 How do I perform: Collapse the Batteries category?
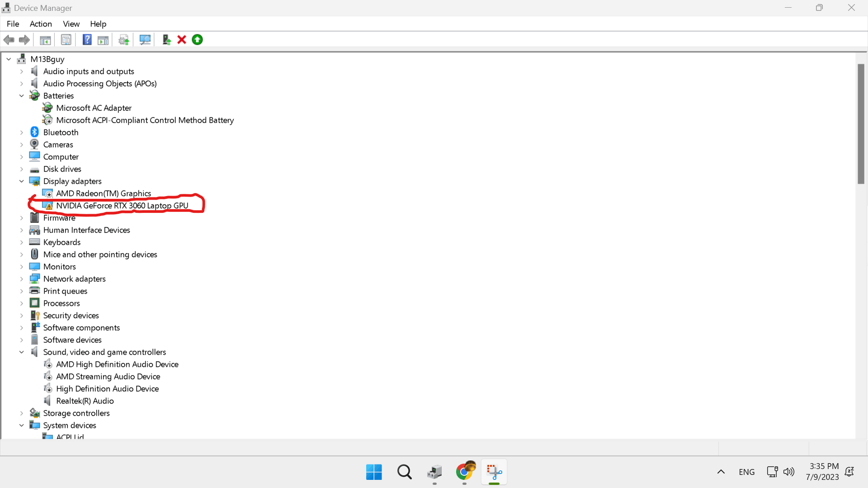pos(21,95)
